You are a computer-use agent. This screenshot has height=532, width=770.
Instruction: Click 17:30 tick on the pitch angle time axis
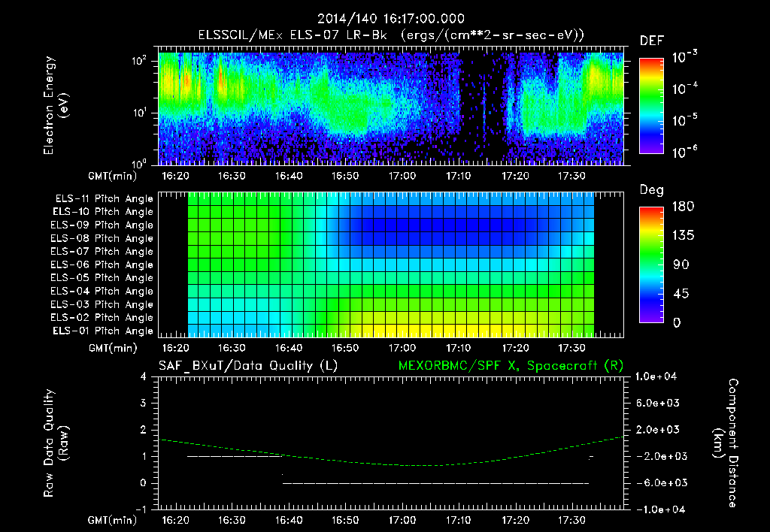click(x=571, y=348)
